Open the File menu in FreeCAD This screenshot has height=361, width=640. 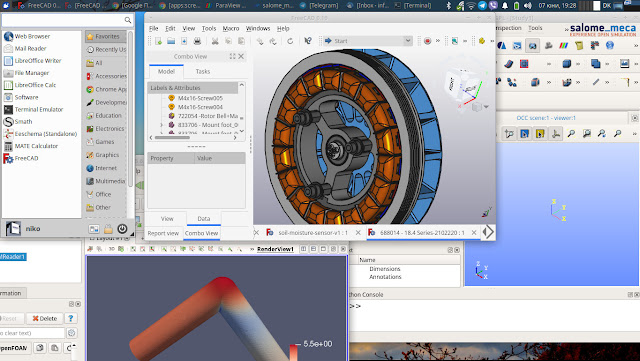click(x=153, y=28)
